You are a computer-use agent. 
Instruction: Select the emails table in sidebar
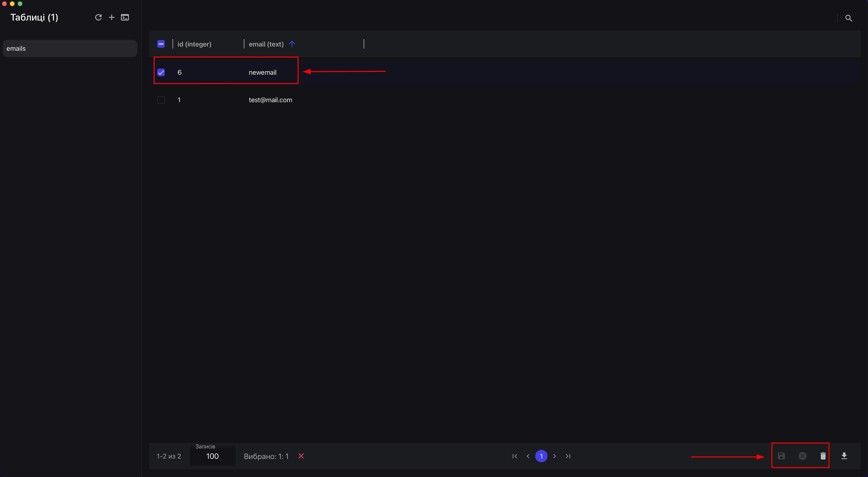coord(70,49)
